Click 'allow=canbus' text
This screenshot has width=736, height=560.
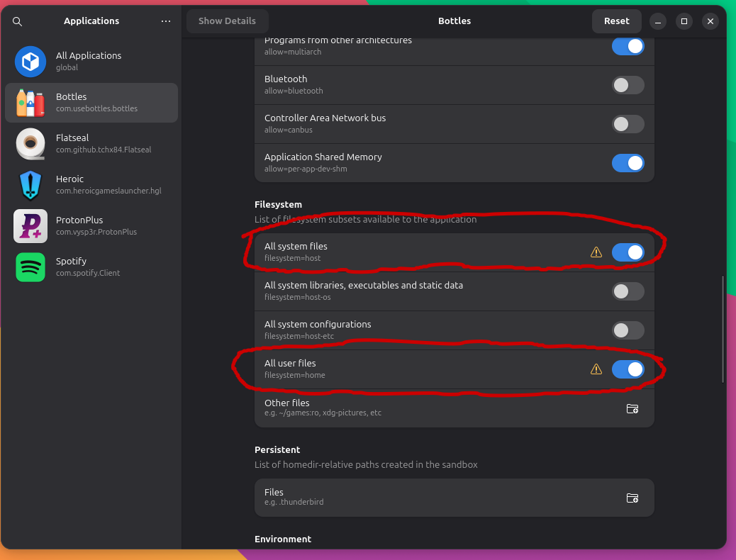pos(288,130)
